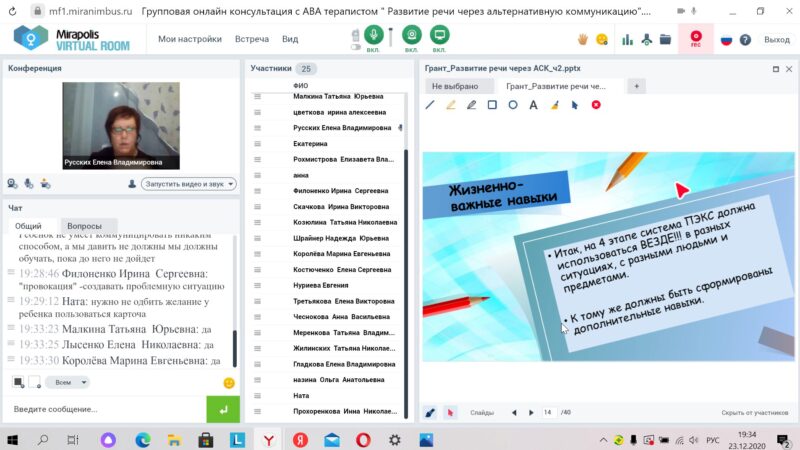Click the Введите сообщение input field

click(x=106, y=409)
